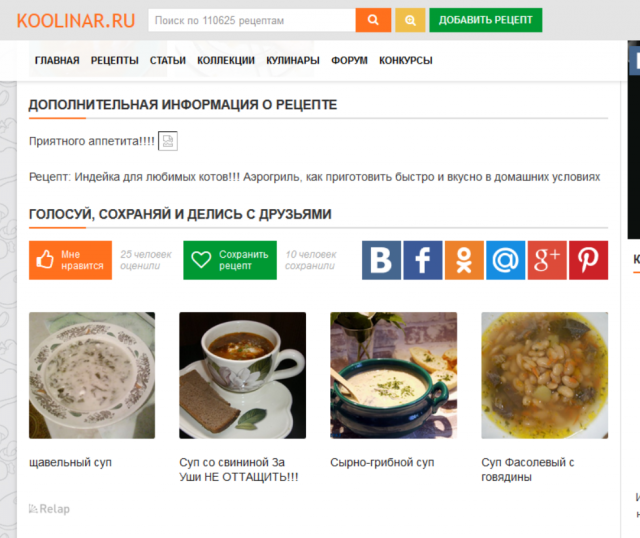Open the Сырно-грибной суп thumbnail
Viewport: 640px width, 538px height.
tap(393, 375)
